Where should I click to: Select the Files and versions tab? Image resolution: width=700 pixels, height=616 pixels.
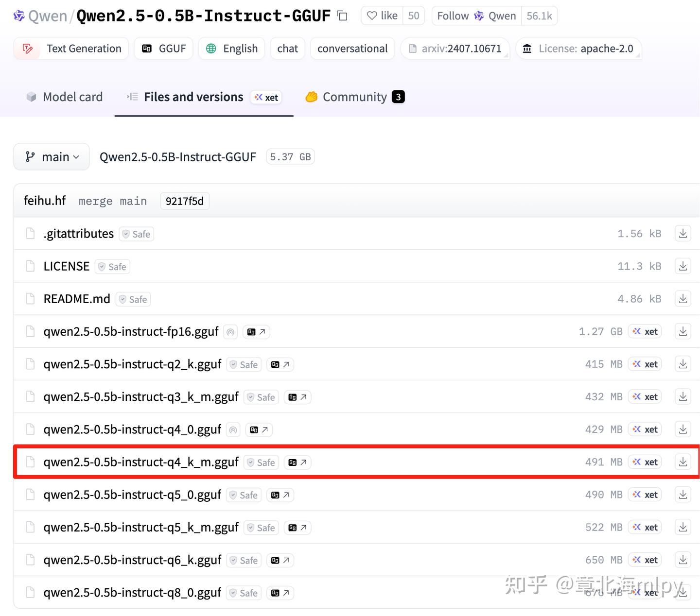point(204,97)
